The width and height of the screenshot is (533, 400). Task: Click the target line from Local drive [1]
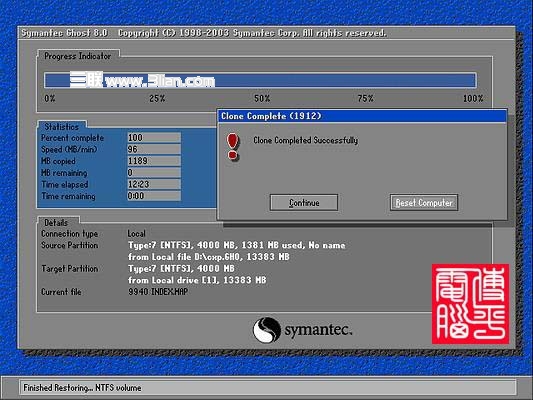coord(197,280)
